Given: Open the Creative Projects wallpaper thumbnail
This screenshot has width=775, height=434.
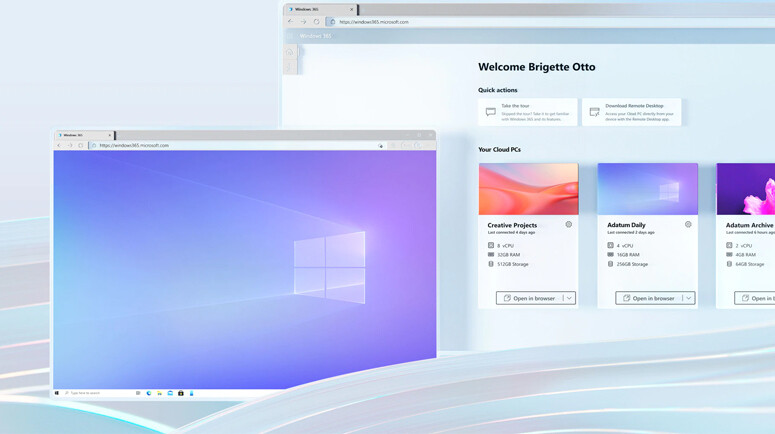Looking at the screenshot, I should [528, 189].
